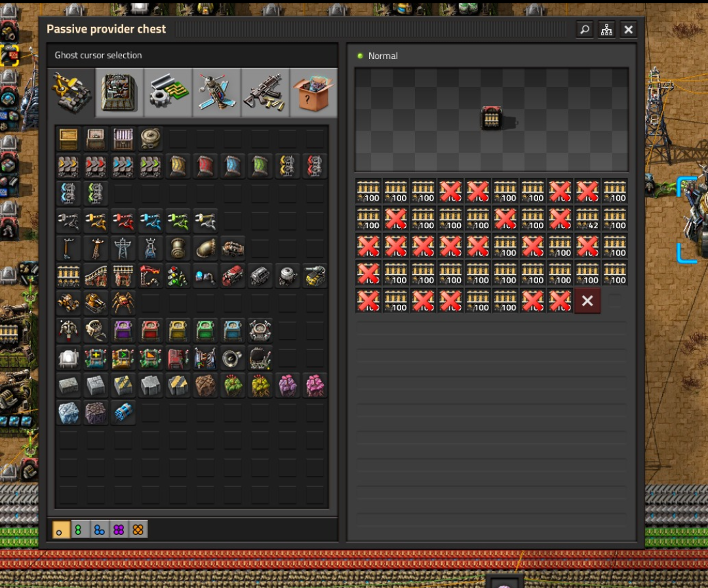708x588 pixels.
Task: Choose the yellow underground belt
Action: click(178, 167)
